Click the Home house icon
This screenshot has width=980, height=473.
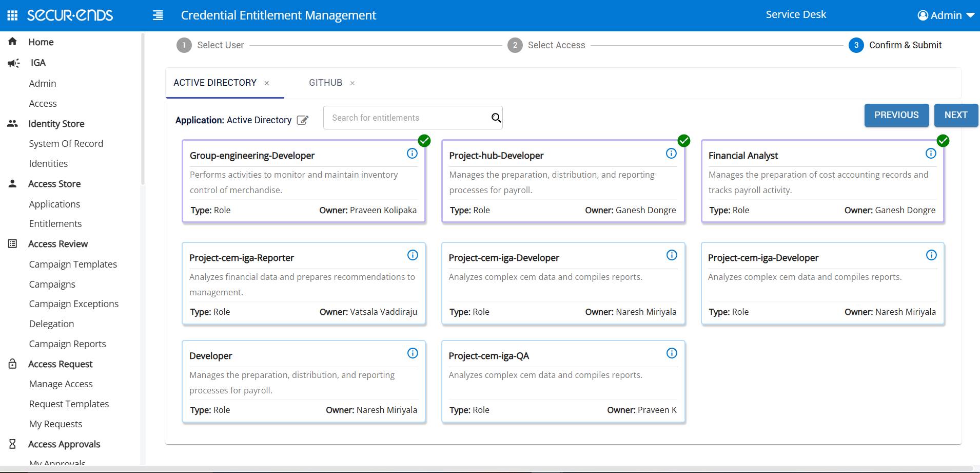click(x=13, y=42)
